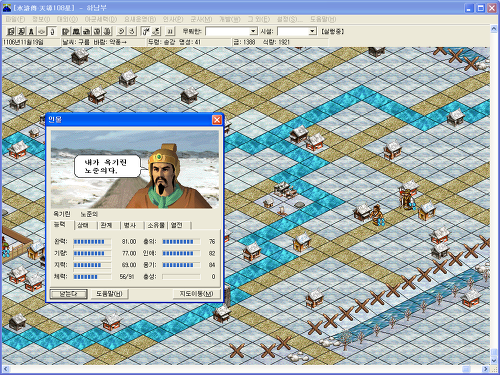Open the 인사(P) menu
500x375 pixels.
173,19
